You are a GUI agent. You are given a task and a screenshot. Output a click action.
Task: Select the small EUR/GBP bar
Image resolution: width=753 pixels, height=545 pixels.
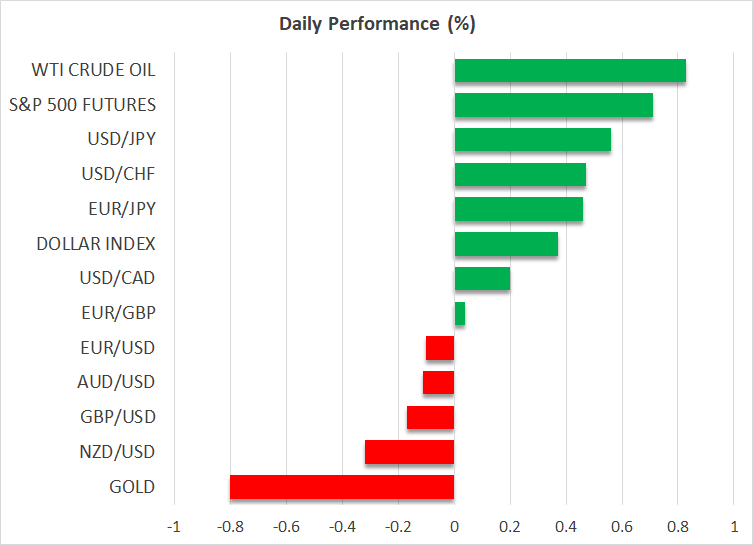pyautogui.click(x=459, y=313)
